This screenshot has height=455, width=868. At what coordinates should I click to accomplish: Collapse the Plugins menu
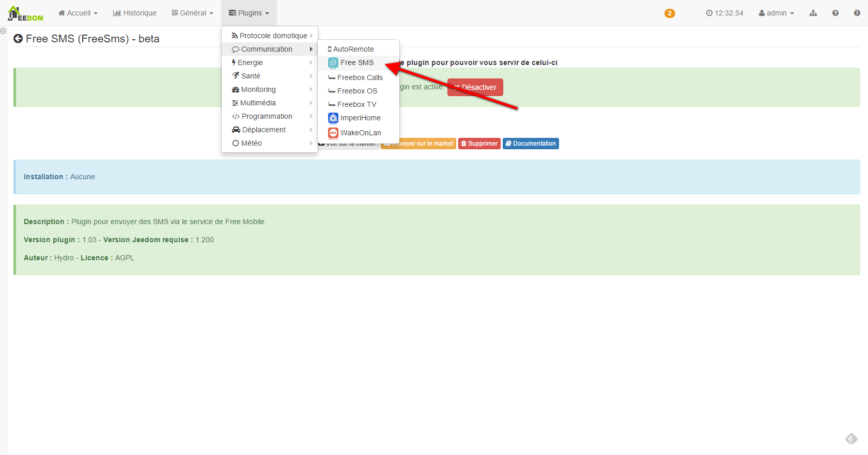coord(249,13)
